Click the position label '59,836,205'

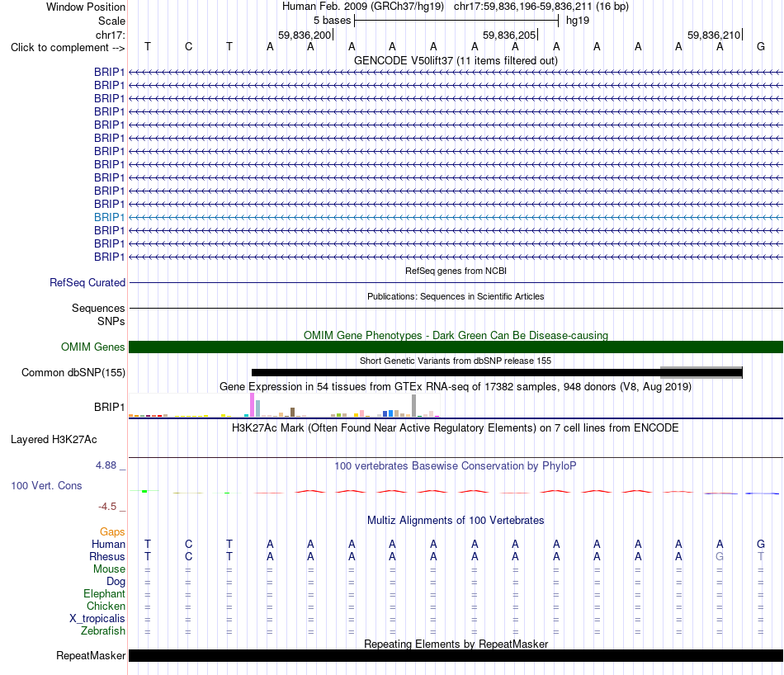click(509, 35)
